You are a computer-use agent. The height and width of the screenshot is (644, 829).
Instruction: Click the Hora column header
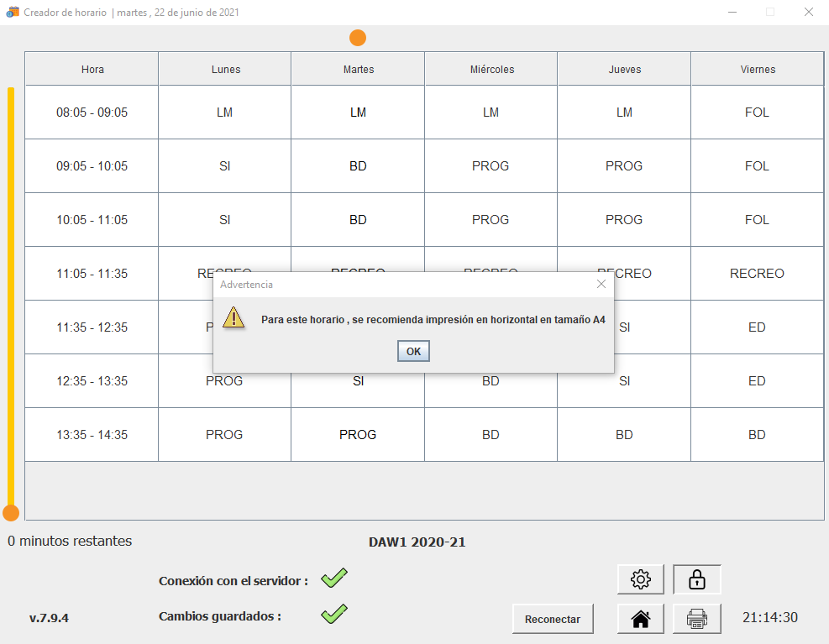click(92, 69)
